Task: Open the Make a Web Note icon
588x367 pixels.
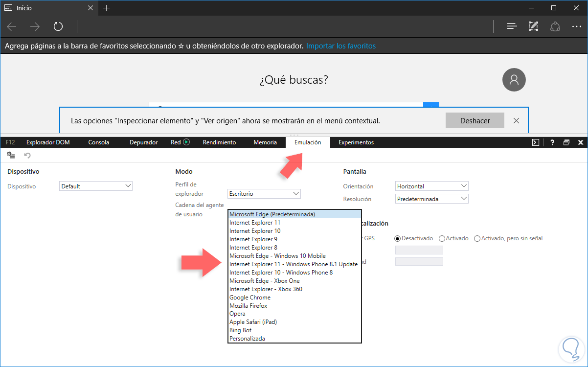Action: coord(534,26)
